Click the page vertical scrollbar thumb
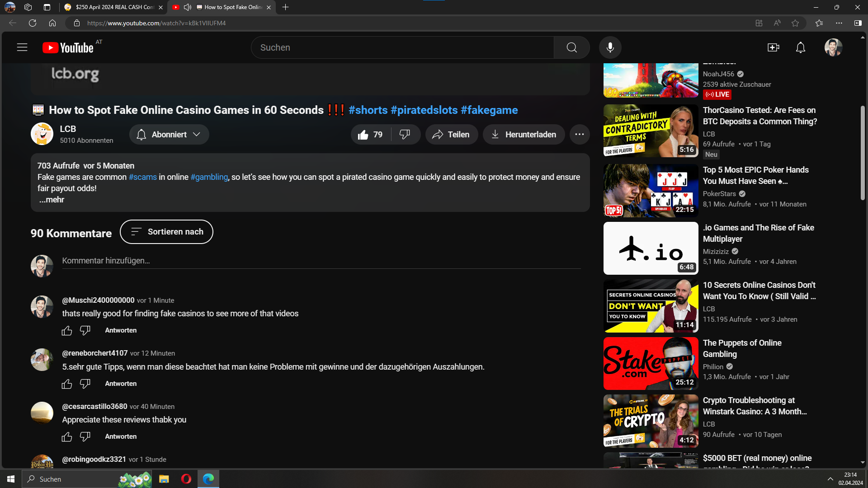The height and width of the screenshot is (488, 868). pyautogui.click(x=863, y=153)
